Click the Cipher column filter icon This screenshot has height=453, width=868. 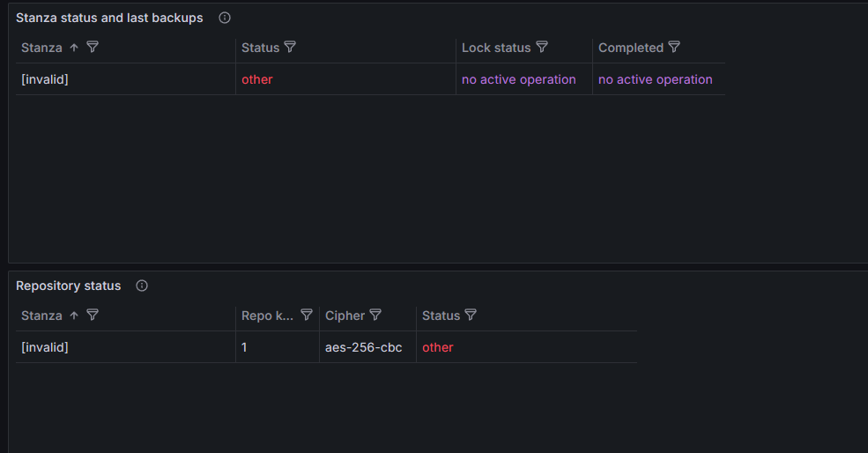tap(375, 316)
